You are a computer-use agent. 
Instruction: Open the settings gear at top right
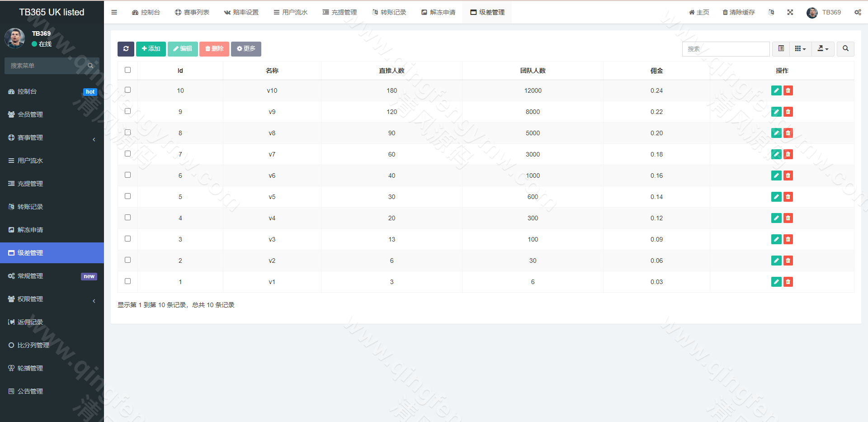coord(858,12)
